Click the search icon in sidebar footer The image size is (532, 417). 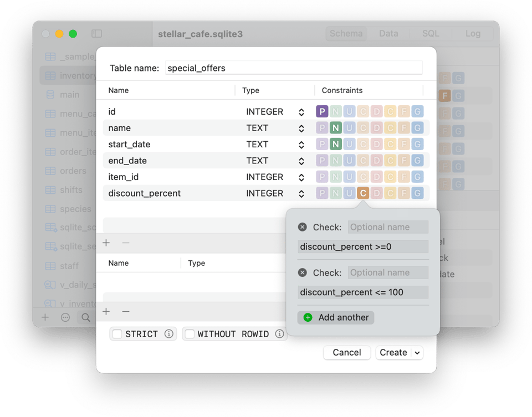click(86, 318)
